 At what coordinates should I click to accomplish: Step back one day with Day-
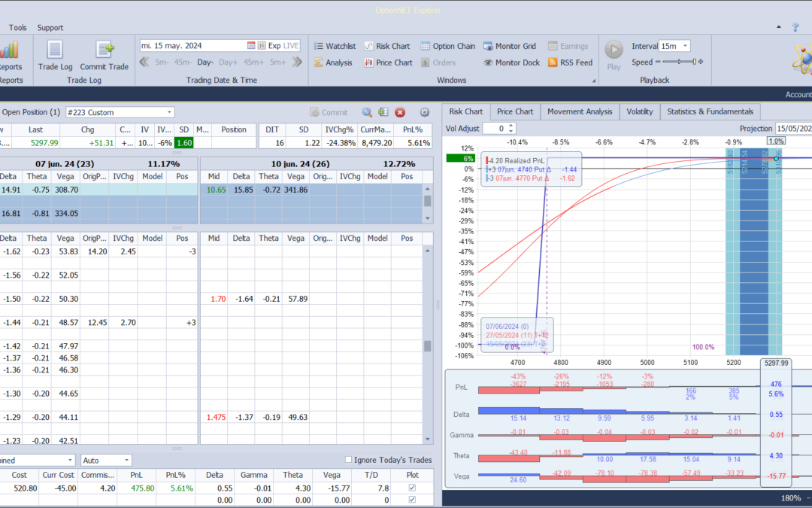(x=205, y=62)
